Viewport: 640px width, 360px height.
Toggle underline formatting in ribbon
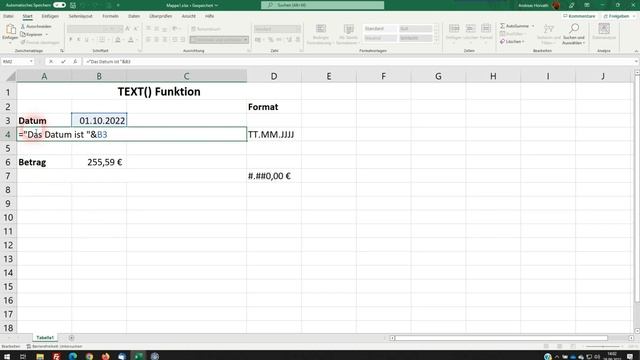click(86, 40)
